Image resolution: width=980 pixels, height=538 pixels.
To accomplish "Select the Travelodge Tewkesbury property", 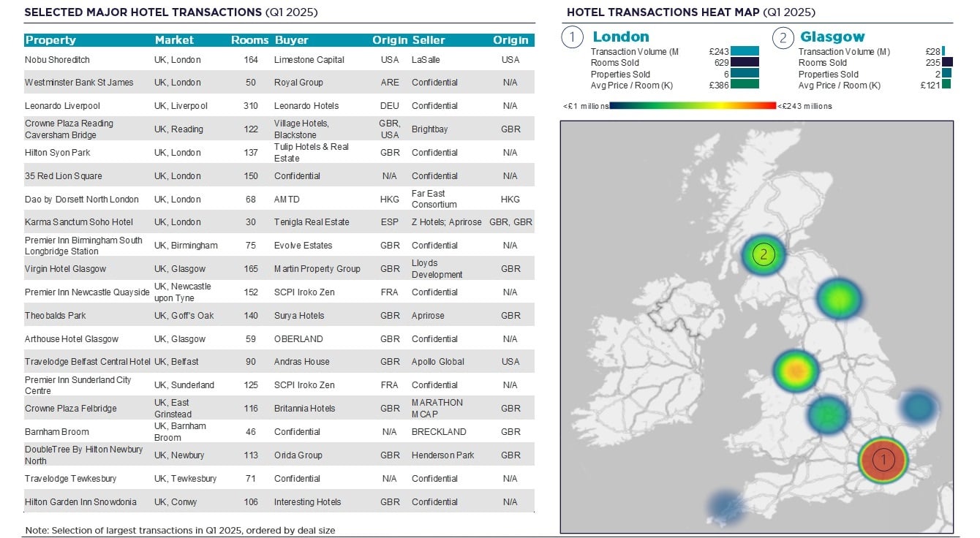I will click(71, 479).
